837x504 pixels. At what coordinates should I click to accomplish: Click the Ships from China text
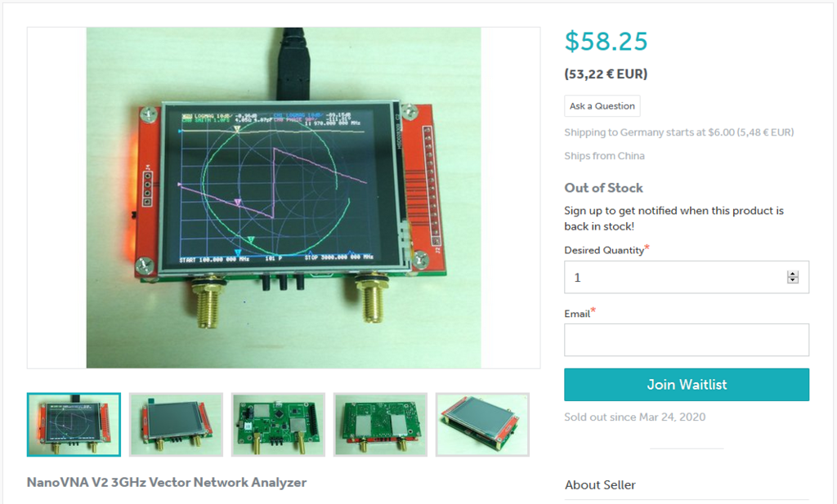(604, 156)
